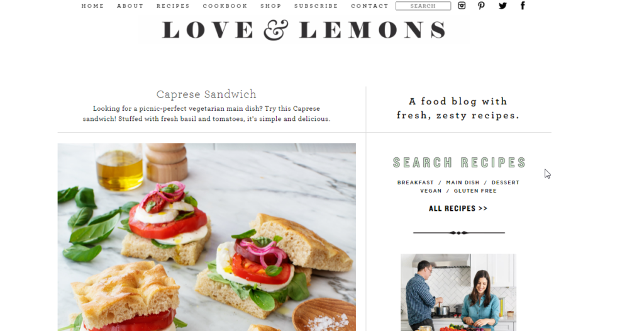Browse the Dessert recipe category
The width and height of the screenshot is (644, 331).
(505, 182)
